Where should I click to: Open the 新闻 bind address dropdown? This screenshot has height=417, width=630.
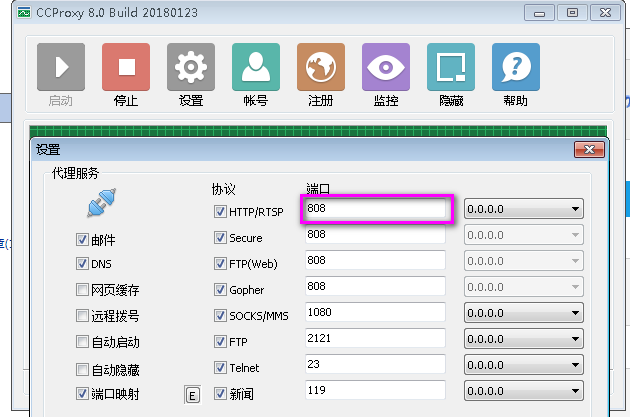click(524, 391)
